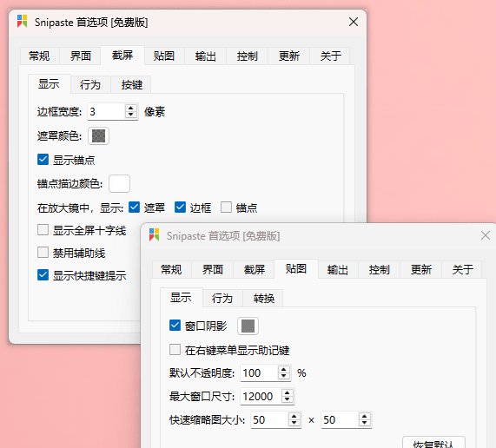Image resolution: width=496 pixels, height=448 pixels.
Task: Click Snipaste logo icon in front window title
Action: click(154, 235)
